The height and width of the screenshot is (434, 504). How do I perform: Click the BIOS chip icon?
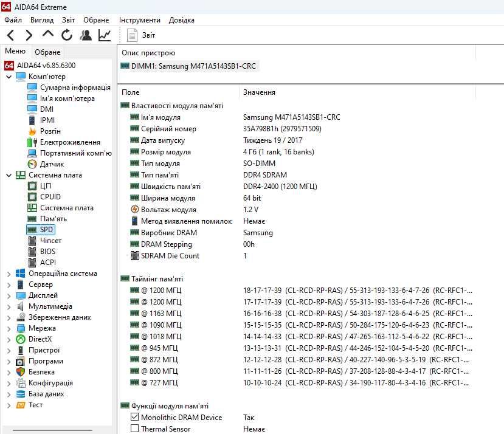coord(32,252)
